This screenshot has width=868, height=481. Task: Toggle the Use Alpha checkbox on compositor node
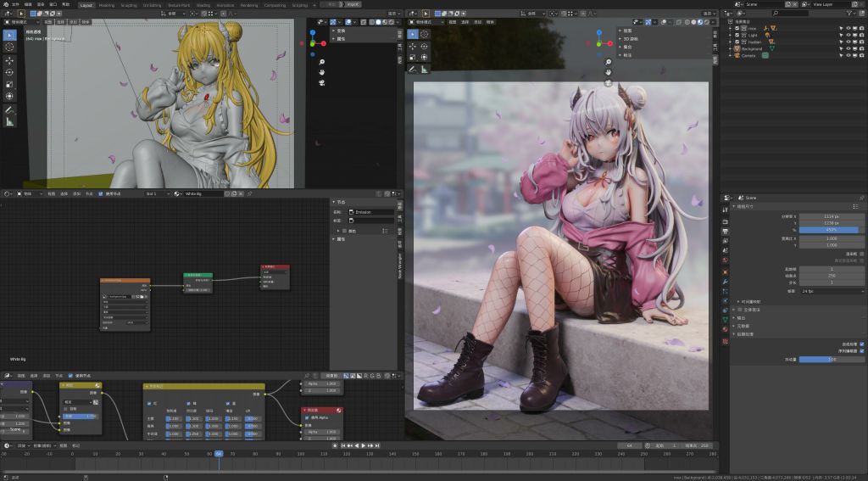307,418
